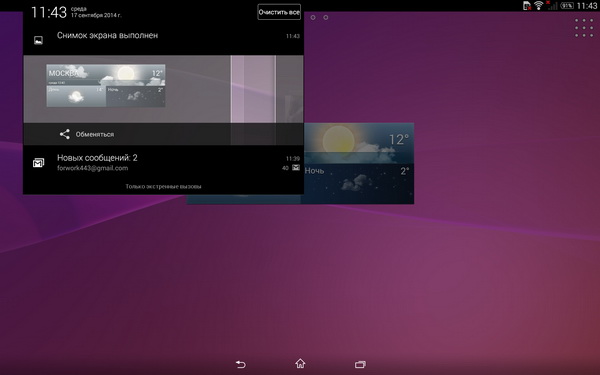Viewport: 600px width, 375px height.
Task: Tap the SIM card error status icon
Action: tap(527, 5)
